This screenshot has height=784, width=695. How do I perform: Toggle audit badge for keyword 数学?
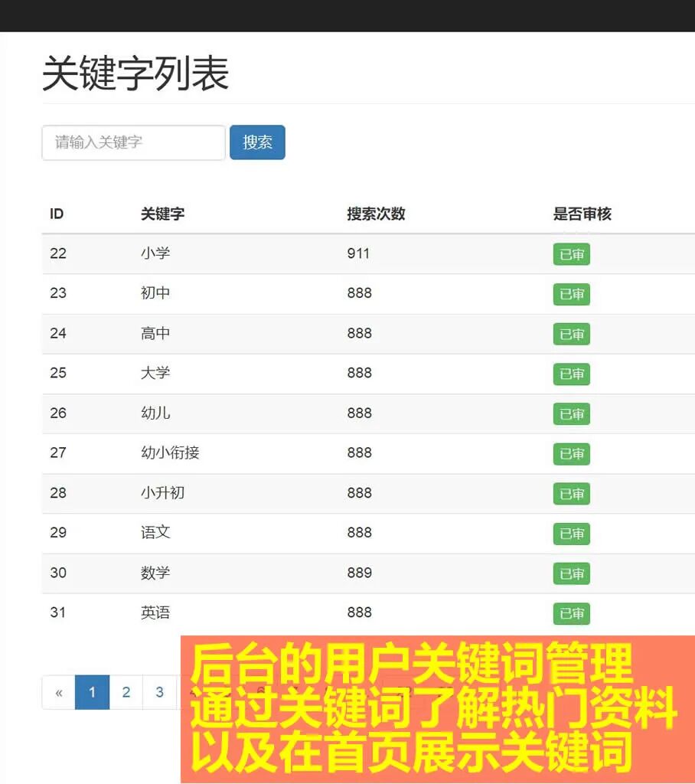571,573
